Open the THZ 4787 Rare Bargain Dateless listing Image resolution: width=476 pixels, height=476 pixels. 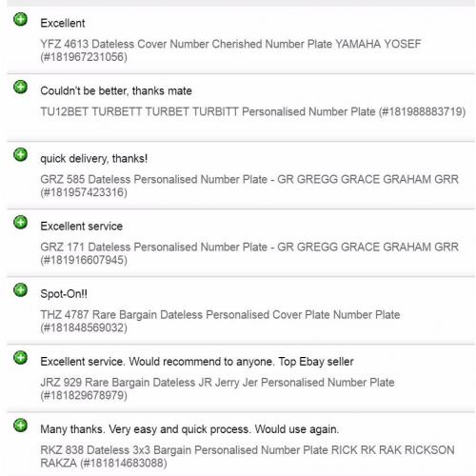tap(220, 321)
